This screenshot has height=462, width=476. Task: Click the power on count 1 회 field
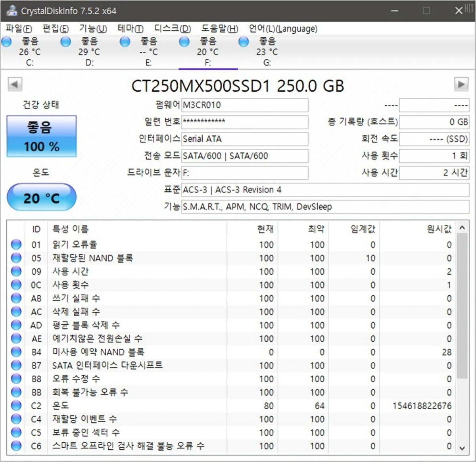(434, 156)
